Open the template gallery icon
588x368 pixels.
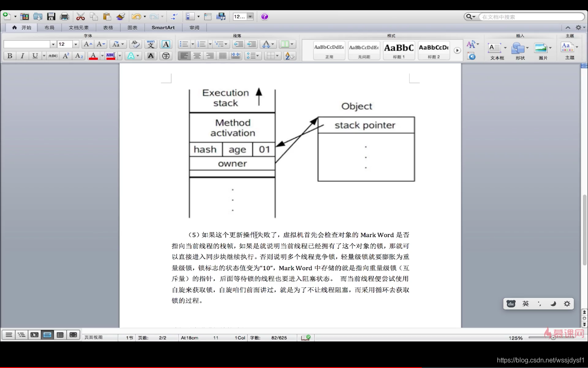tap(24, 16)
